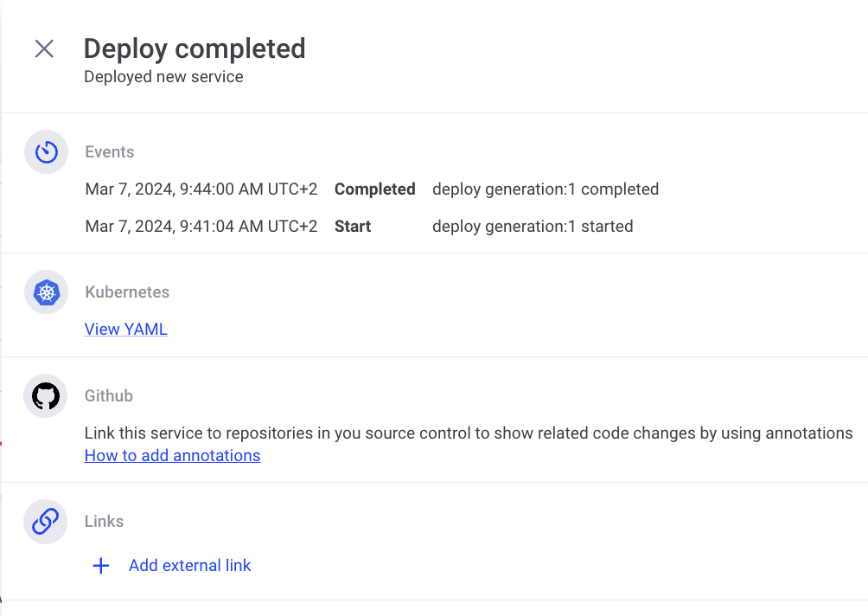Screen dimensions: 868x616
Task: Click the Events timer icon
Action: point(46,152)
